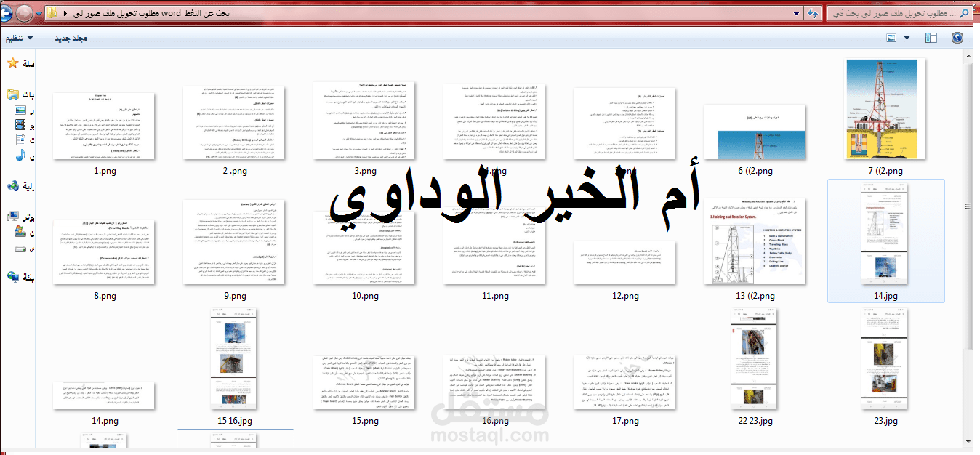980x455 pixels.
Task: Click the file name 16.png
Action: [x=495, y=421]
